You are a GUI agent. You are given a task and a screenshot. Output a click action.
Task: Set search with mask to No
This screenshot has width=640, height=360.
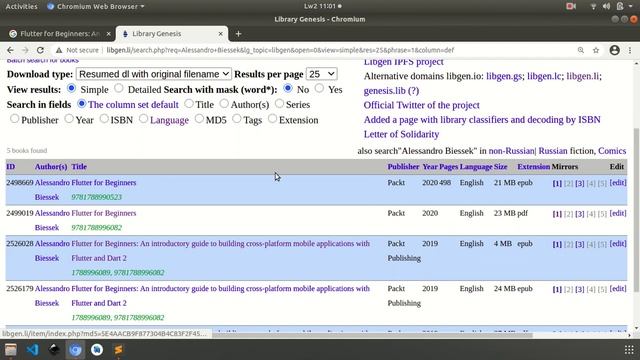(x=288, y=88)
